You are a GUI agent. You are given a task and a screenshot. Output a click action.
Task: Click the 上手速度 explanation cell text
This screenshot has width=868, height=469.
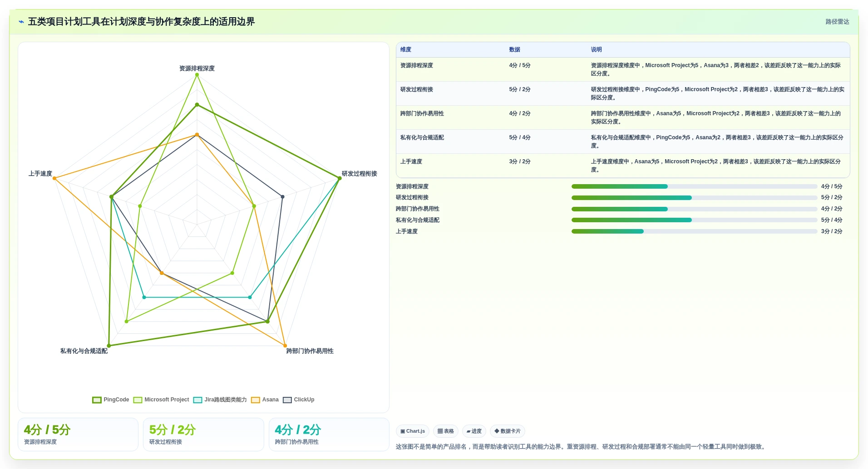[x=716, y=166]
